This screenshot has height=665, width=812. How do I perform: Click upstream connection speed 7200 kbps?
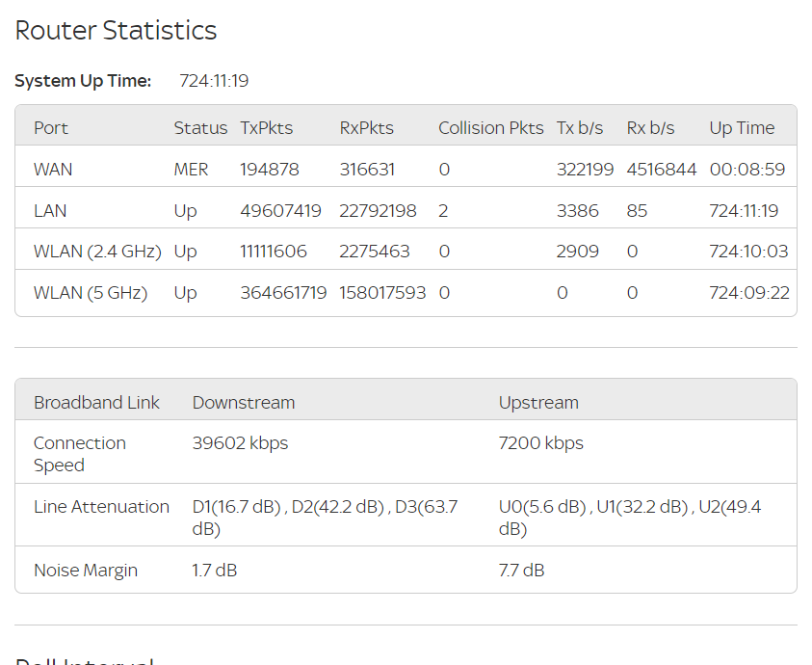540,443
